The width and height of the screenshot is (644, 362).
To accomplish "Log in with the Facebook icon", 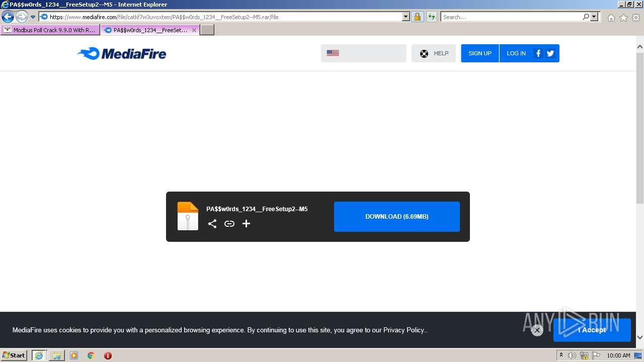I will [x=538, y=53].
